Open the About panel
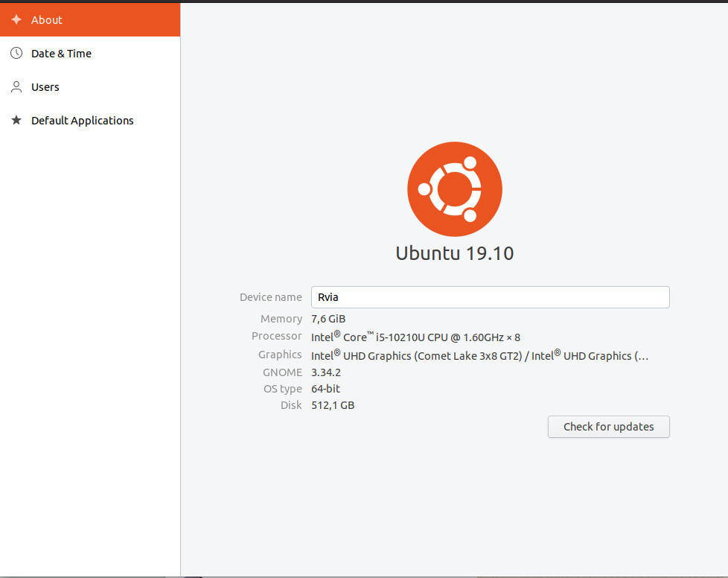Screen dimensions: 728x578 [x=90, y=19]
